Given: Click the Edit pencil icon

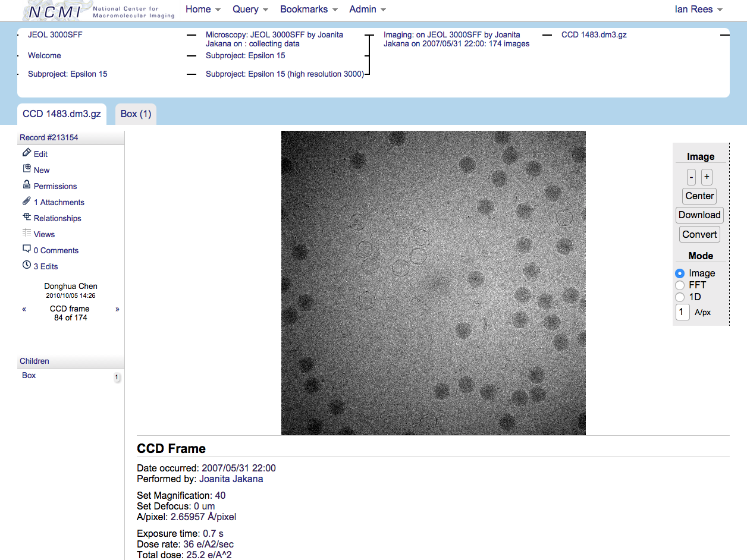Looking at the screenshot, I should tap(27, 153).
